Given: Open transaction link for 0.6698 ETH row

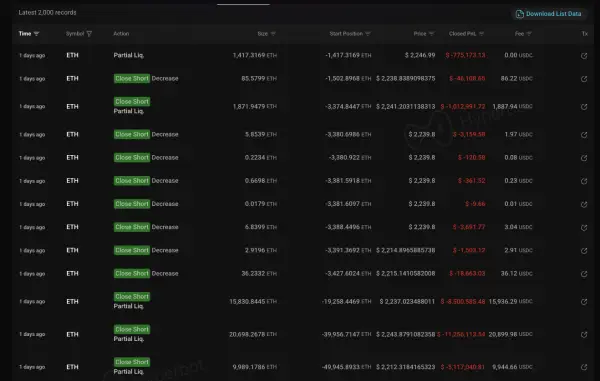Looking at the screenshot, I should pyautogui.click(x=584, y=181).
